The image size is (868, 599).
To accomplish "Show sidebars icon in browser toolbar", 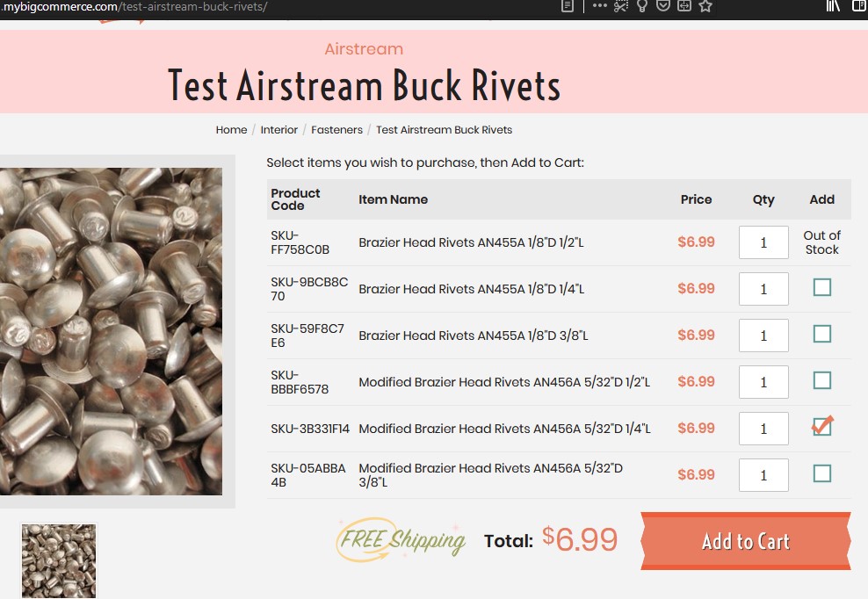I will click(860, 6).
